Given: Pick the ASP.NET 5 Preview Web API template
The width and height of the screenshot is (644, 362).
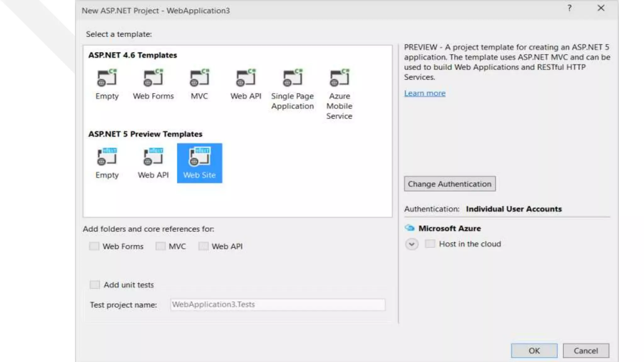Looking at the screenshot, I should (x=153, y=163).
